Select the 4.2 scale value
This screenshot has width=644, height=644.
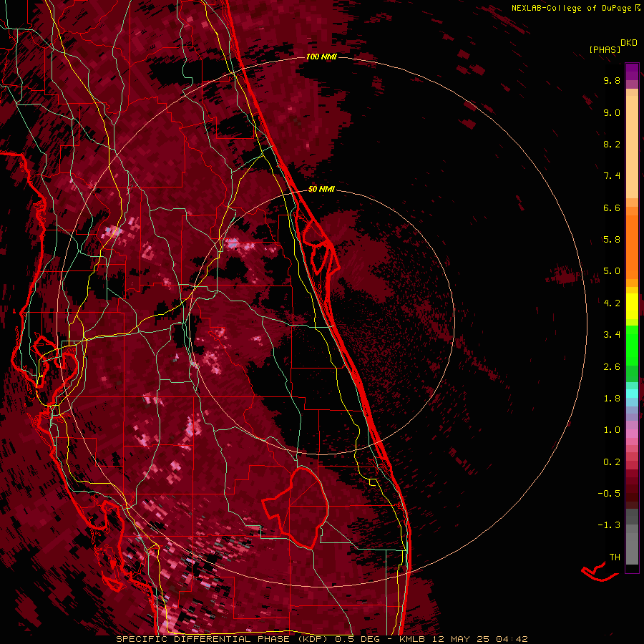click(612, 303)
